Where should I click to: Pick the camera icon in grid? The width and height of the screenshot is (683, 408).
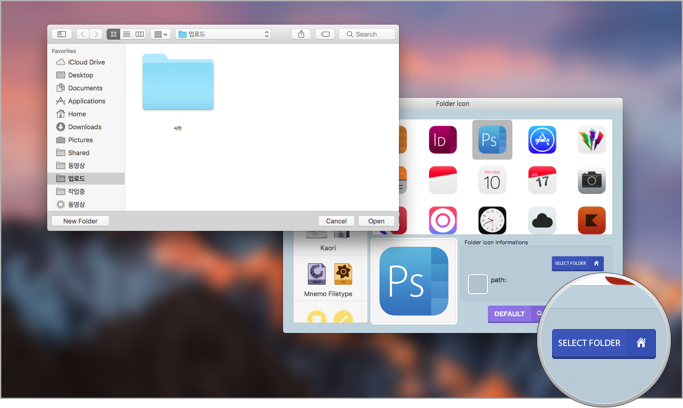pyautogui.click(x=592, y=180)
